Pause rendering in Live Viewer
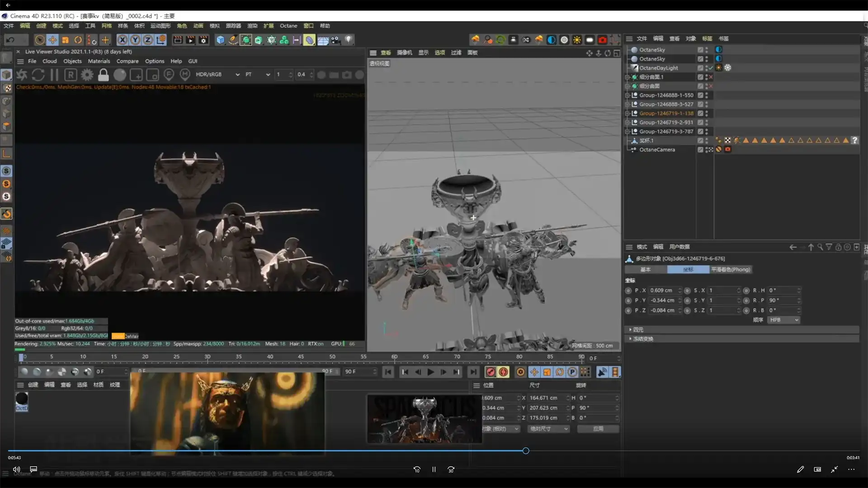Screen dimensions: 868x488 pyautogui.click(x=54, y=75)
